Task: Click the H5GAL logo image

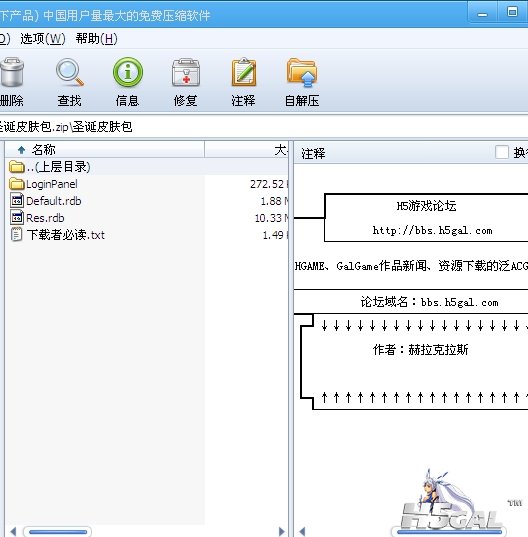Action: coord(451,500)
